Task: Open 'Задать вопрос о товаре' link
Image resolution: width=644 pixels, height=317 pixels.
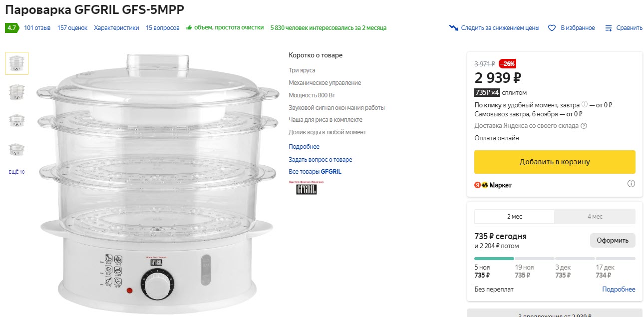Action: 320,160
